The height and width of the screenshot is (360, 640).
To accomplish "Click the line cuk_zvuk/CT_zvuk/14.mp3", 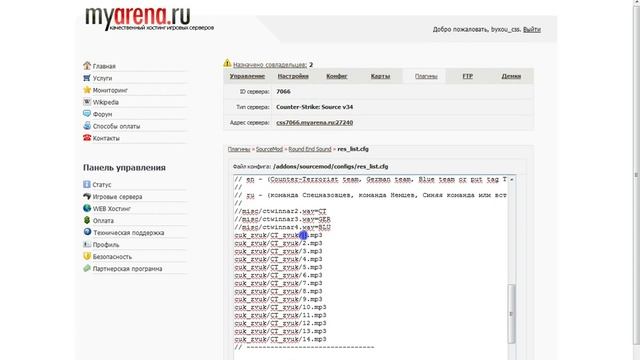I will [280, 339].
